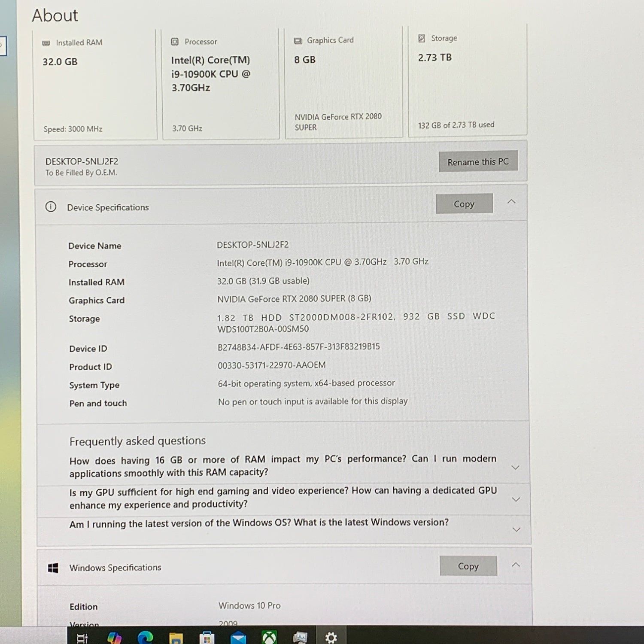Open File Explorer from the taskbar
Viewport: 644px width, 644px height.
click(x=176, y=638)
